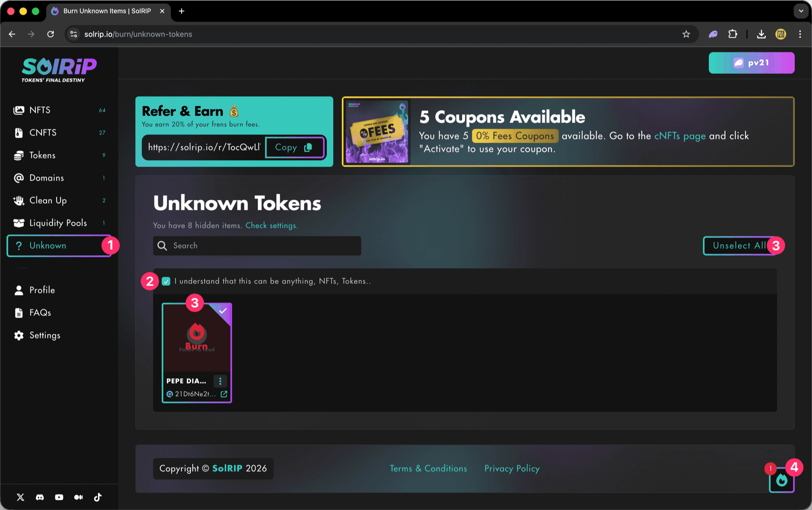Select the Unknown sidebar item
The width and height of the screenshot is (812, 510).
(x=59, y=245)
